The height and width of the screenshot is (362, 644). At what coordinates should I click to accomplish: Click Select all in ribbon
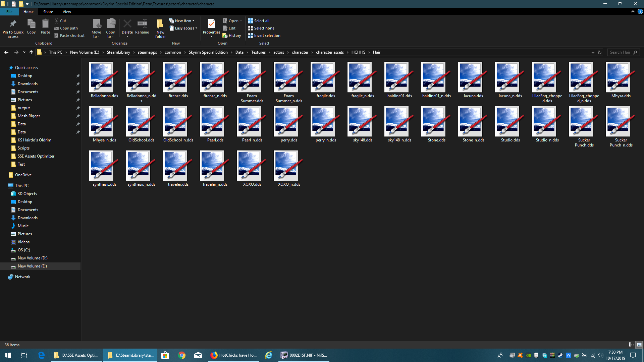click(259, 21)
